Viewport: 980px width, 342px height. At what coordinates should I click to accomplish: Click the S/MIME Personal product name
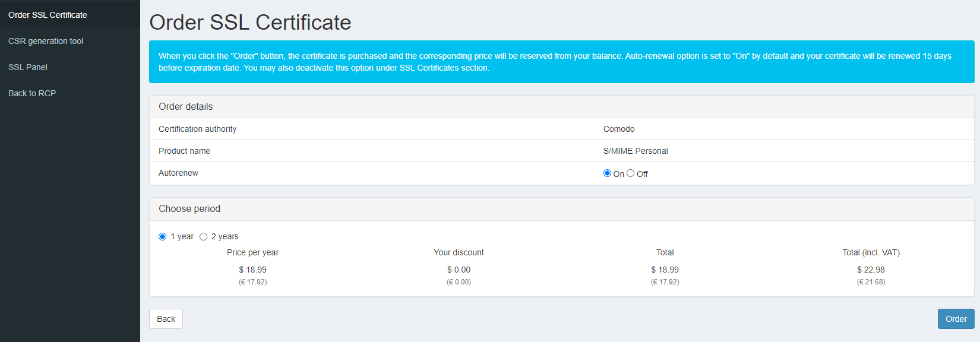(636, 151)
